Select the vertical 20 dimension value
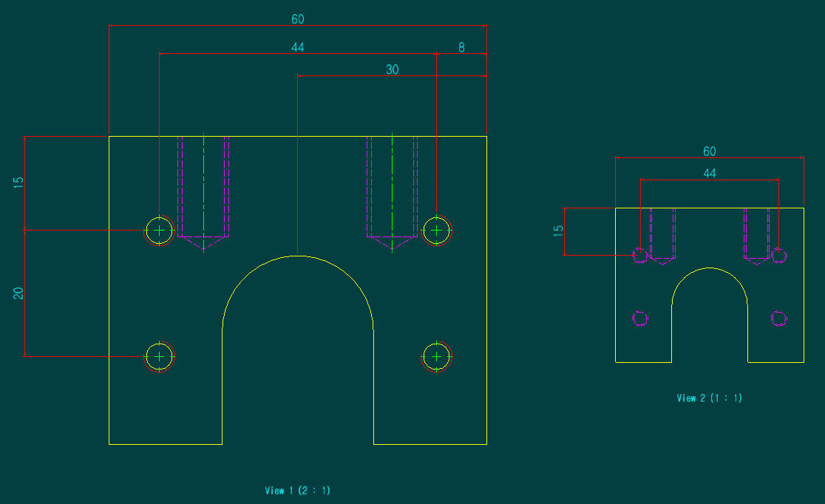Screen dimensions: 825x504 coord(18,293)
